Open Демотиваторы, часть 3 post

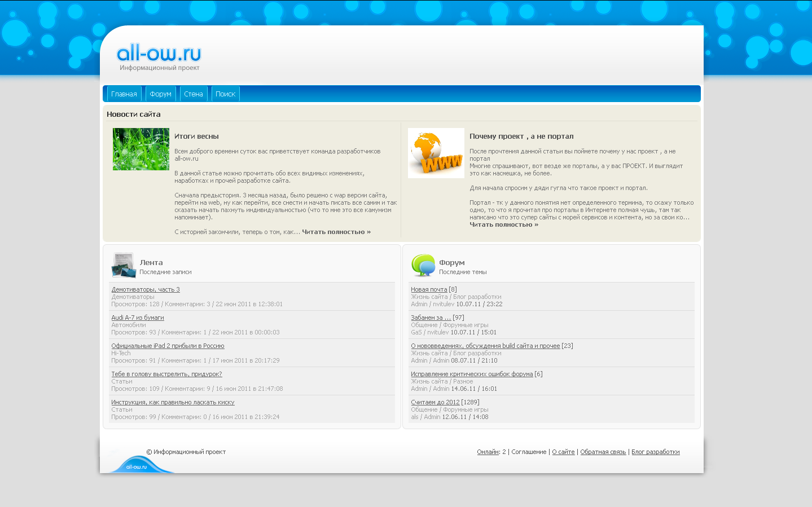[x=146, y=289]
